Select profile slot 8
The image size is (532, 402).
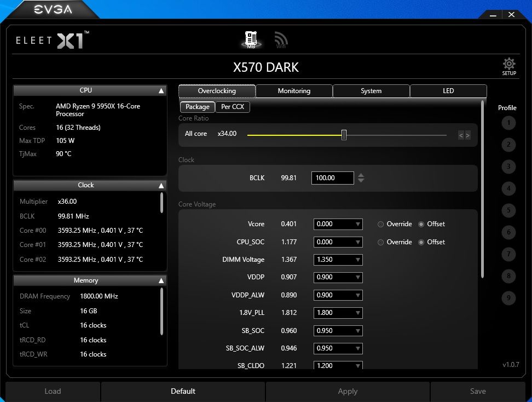coord(508,275)
